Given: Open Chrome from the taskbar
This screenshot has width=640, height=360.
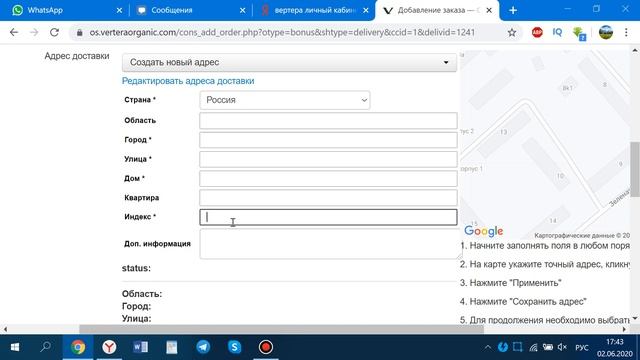Looking at the screenshot, I should tap(78, 347).
